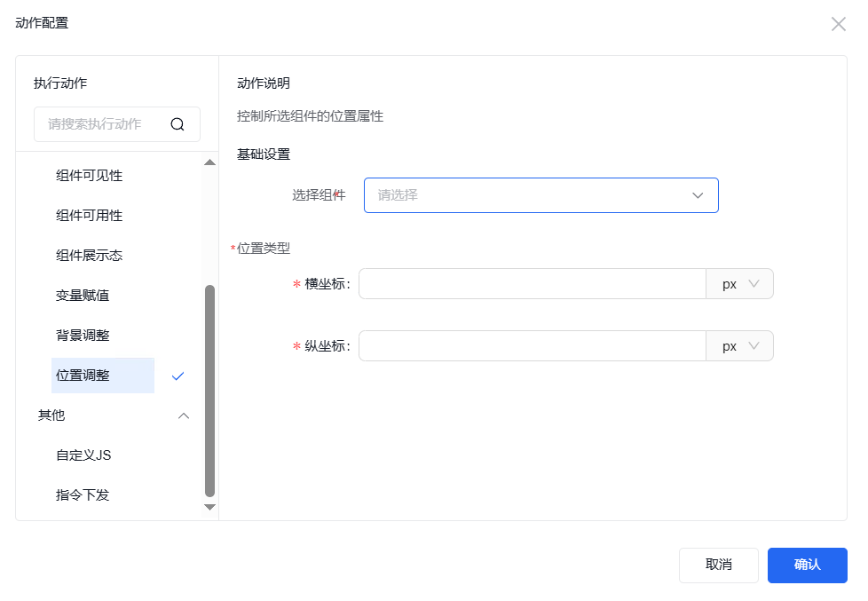This screenshot has height=601, width=868.
Task: Click the action list scrollbar down arrow
Action: (210, 507)
